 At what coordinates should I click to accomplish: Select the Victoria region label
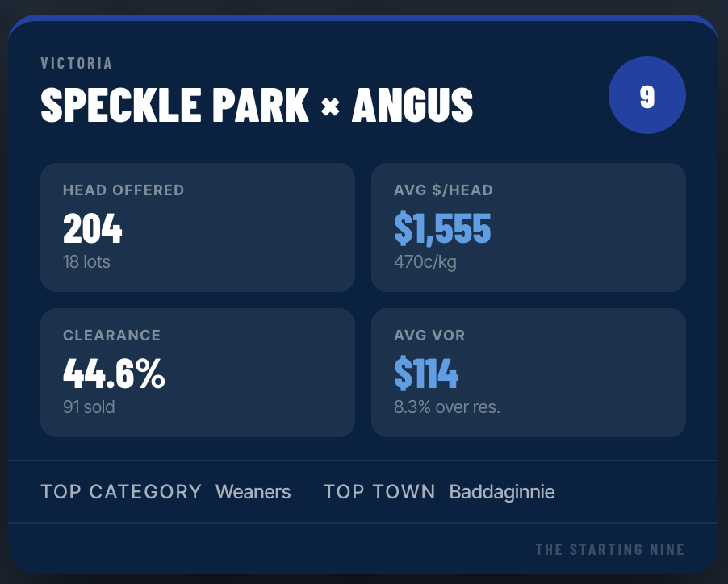tap(77, 63)
